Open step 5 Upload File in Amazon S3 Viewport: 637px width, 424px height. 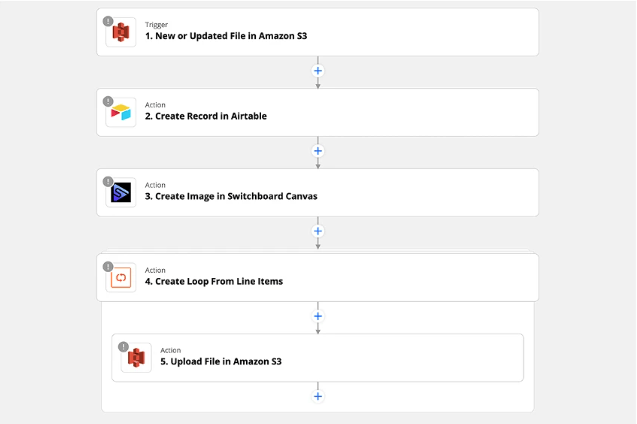pyautogui.click(x=317, y=358)
